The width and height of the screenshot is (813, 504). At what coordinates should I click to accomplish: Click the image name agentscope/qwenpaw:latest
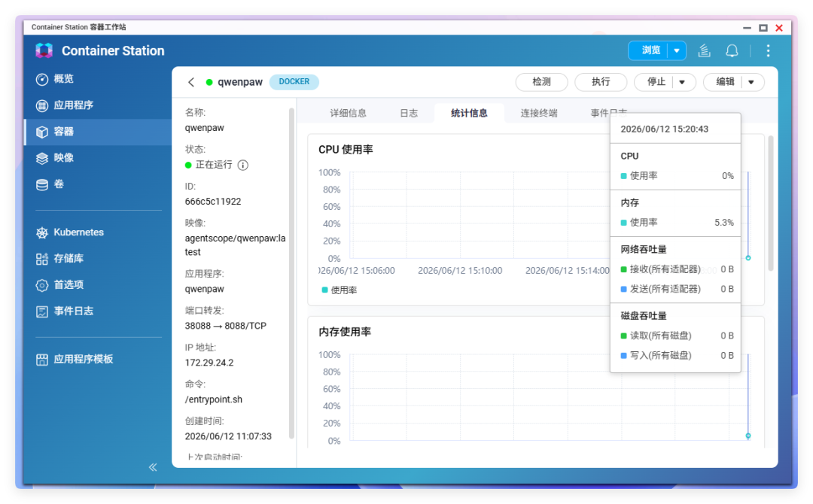pos(235,245)
